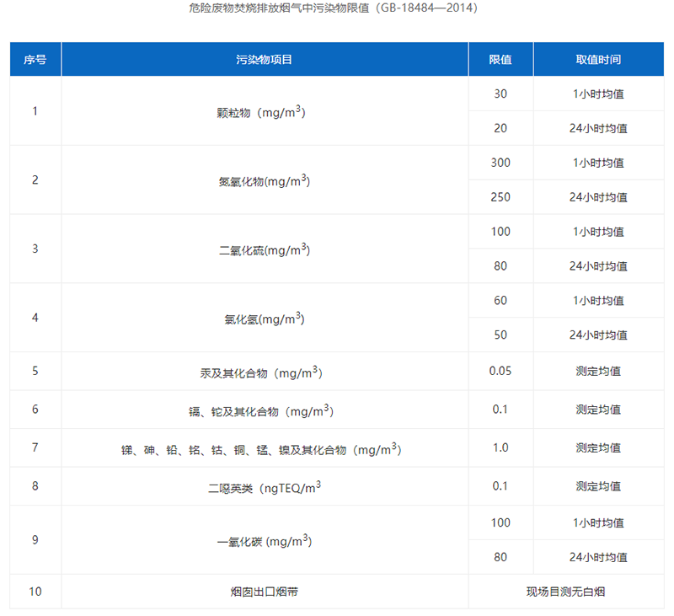Click the 限值 column header
Image resolution: width=674 pixels, height=616 pixels.
pos(500,60)
